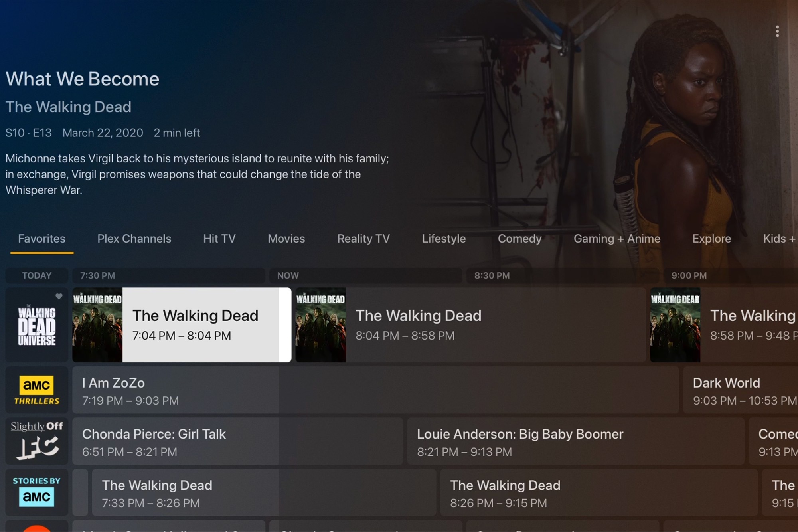Screen dimensions: 798x532
Task: Select The Walking Dead 8:26 PM – 9:15 PM program
Action: pos(598,492)
